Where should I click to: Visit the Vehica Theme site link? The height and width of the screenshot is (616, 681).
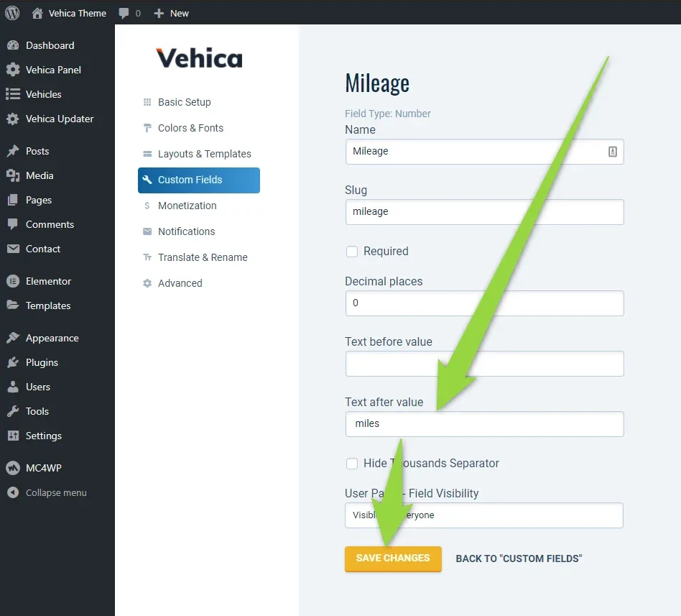77,14
